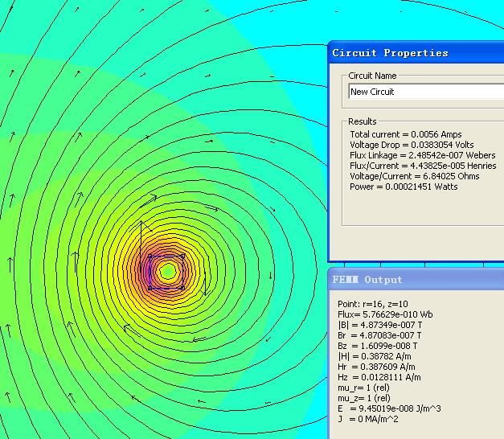Viewport: 504px width, 439px height.
Task: Select the |H| A/m output line
Action: [375, 356]
